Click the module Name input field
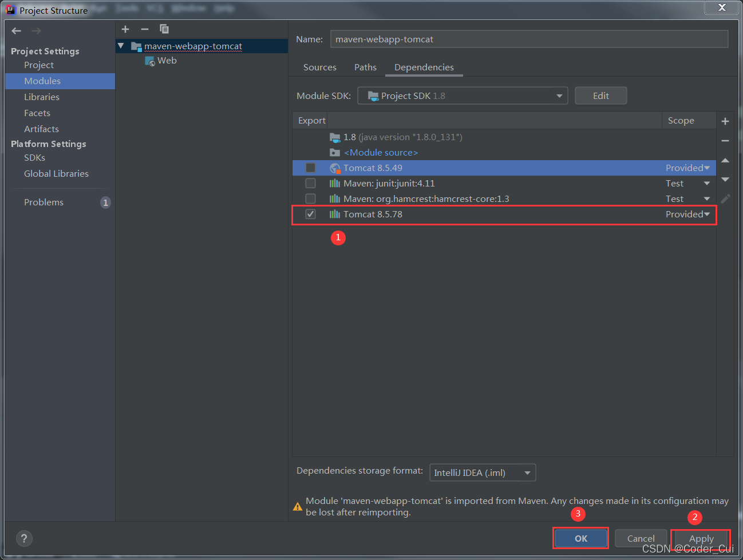Screen dimensions: 743x560 click(529, 39)
